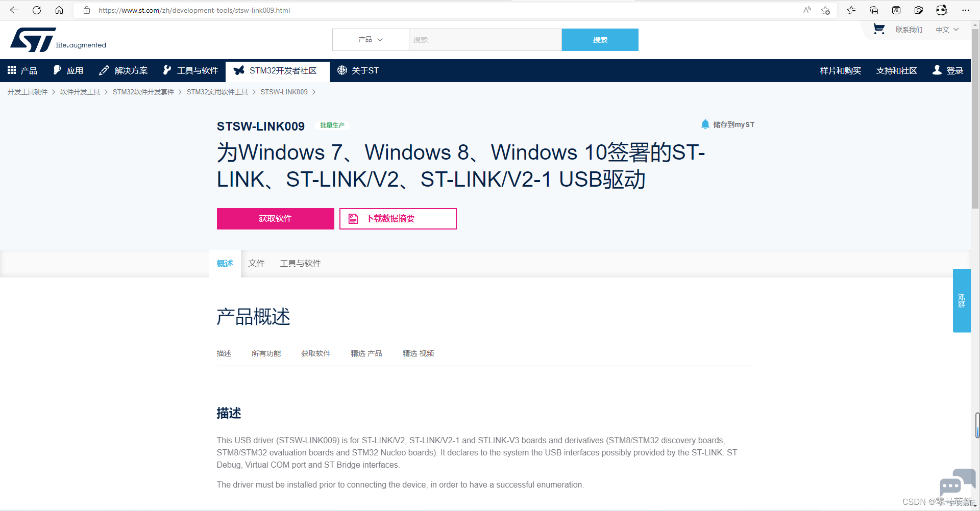Open the 反馈 feedback side tab

coord(962,300)
